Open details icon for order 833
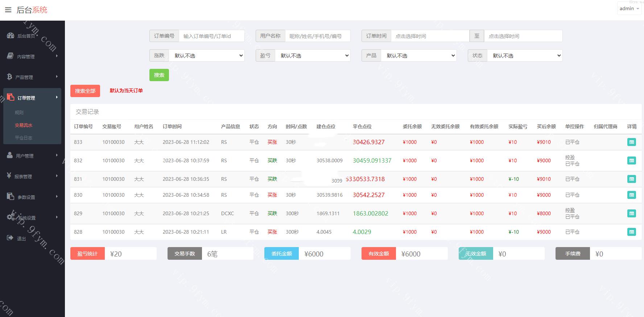Viewport: 644px width, 317px height. click(631, 142)
